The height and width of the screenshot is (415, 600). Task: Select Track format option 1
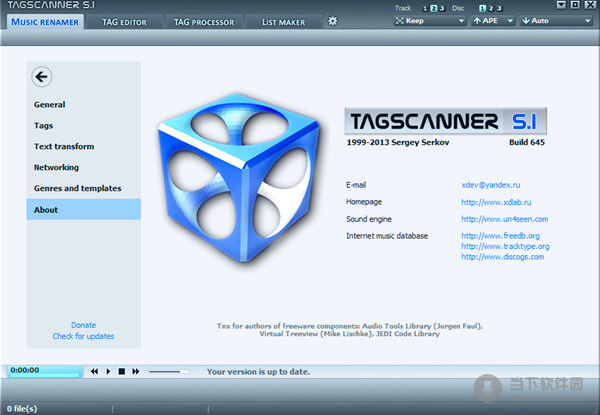[x=425, y=8]
